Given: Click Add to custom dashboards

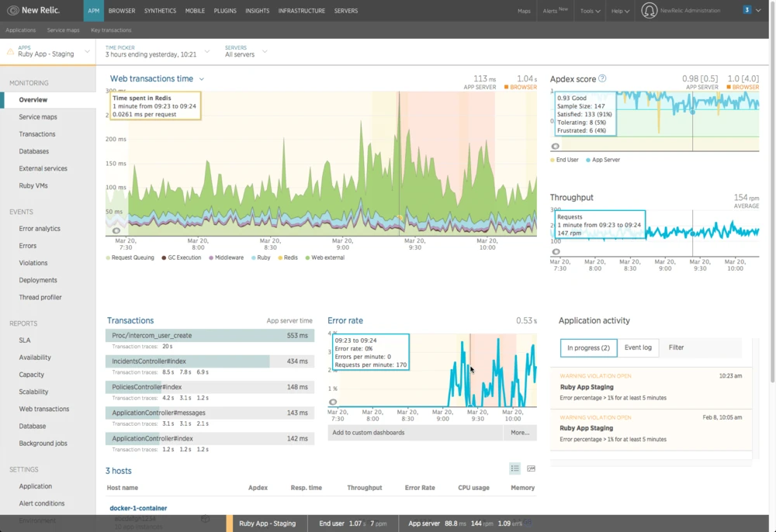Looking at the screenshot, I should 368,433.
